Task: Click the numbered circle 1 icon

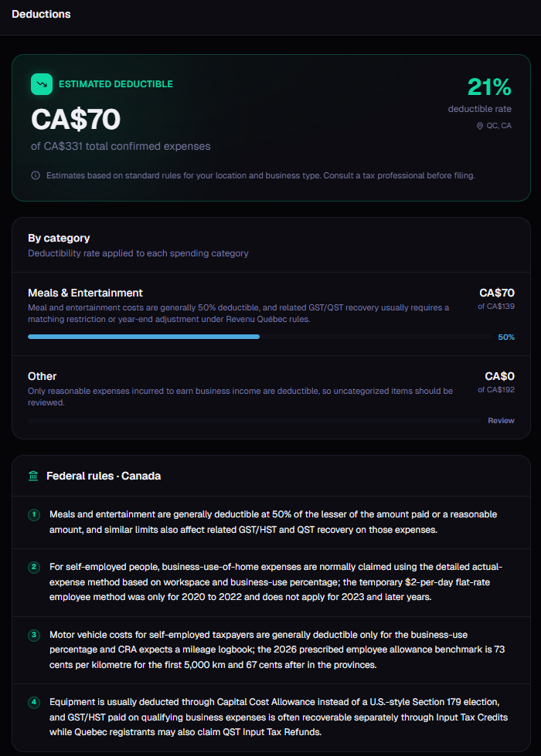Action: click(34, 514)
